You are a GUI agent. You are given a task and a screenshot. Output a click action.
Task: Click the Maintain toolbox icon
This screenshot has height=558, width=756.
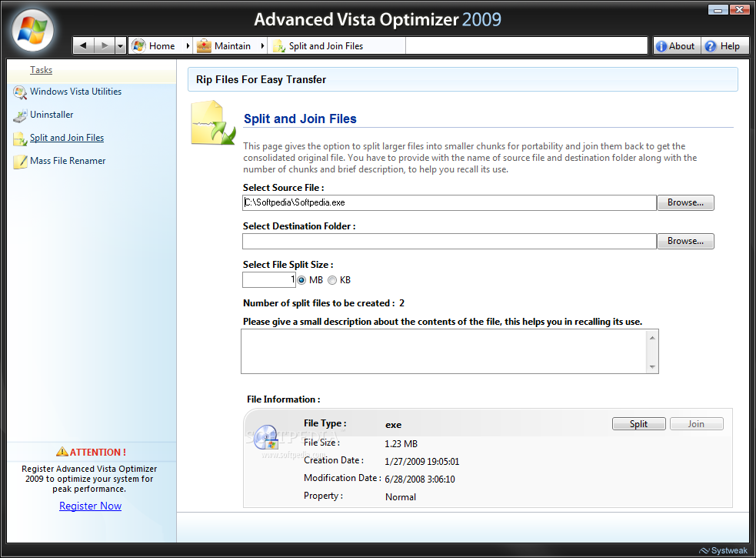point(204,46)
